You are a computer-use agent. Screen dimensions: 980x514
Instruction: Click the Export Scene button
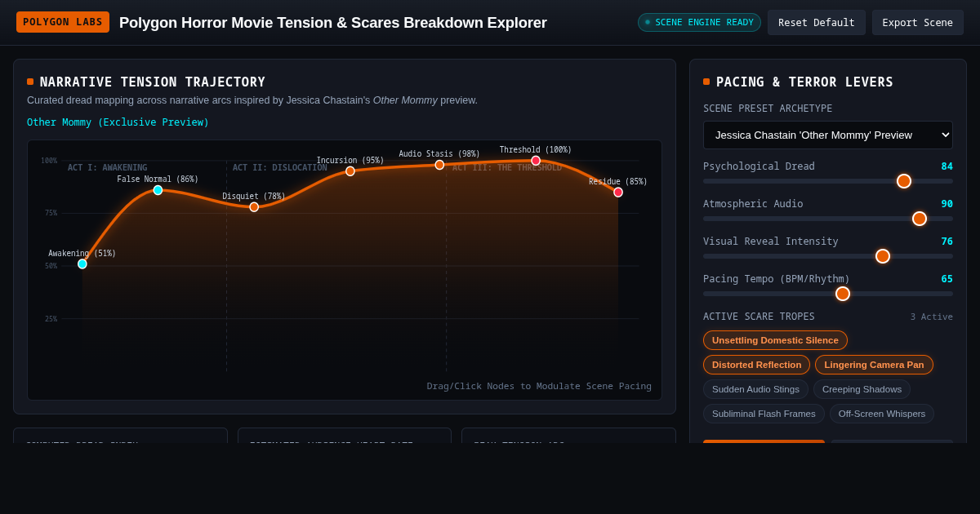[x=918, y=23]
